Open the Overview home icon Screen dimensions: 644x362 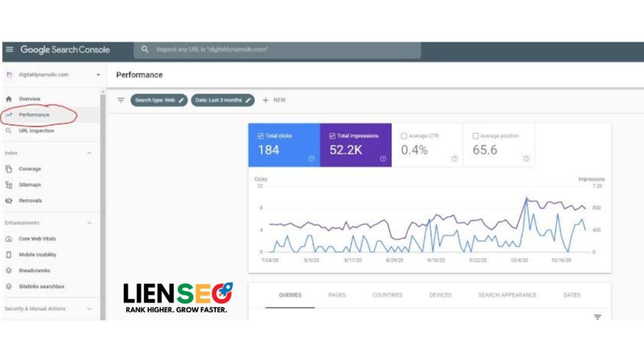point(9,99)
